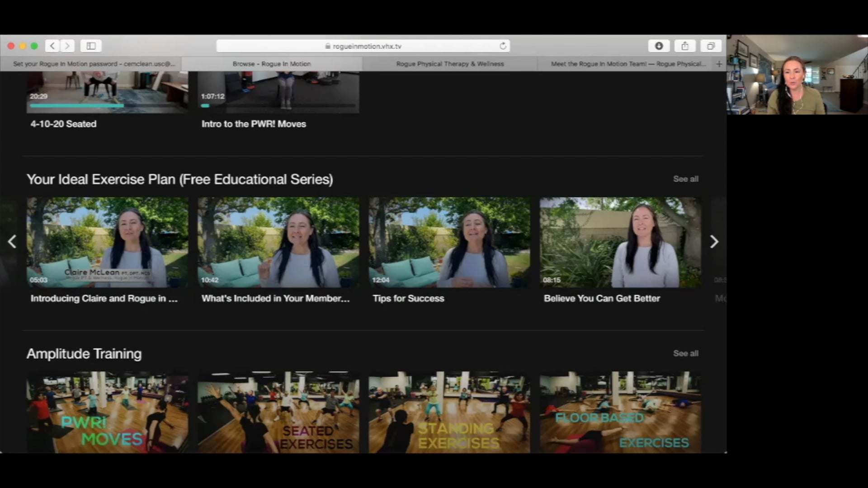Open Believe You Can Get Better title link
868x488 pixels.
click(x=602, y=298)
